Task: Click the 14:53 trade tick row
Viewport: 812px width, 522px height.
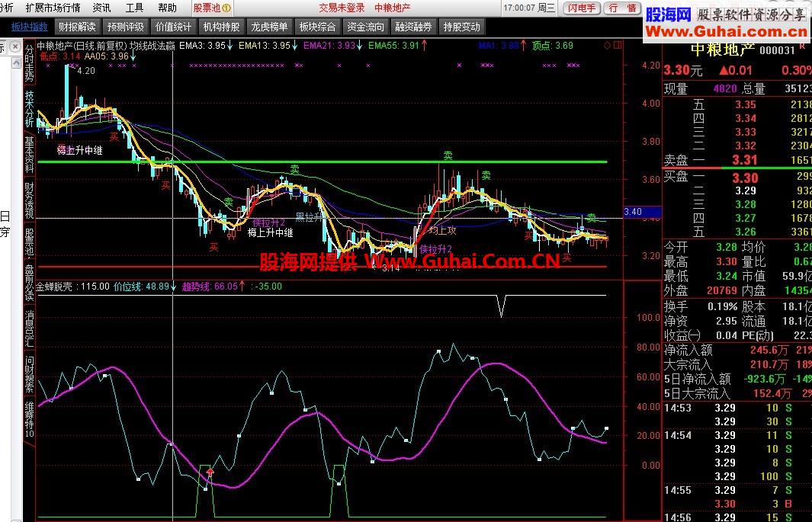Action: [737, 408]
